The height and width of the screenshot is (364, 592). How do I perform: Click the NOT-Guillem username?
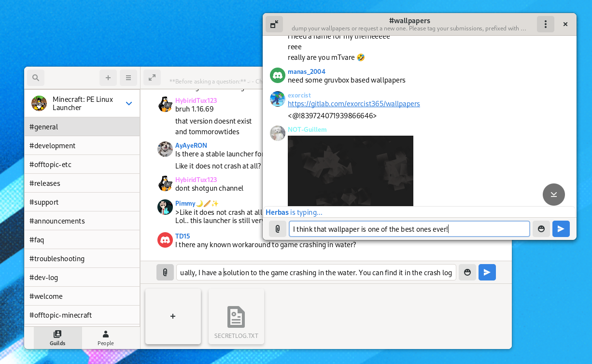[x=307, y=129]
